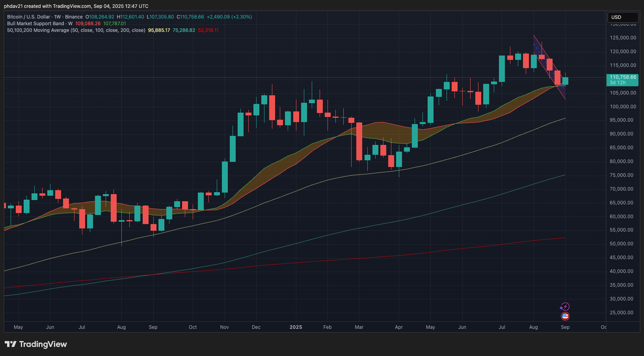Click the purple lightning event icon
Viewport: 644px width, 356px height.
coord(565,307)
